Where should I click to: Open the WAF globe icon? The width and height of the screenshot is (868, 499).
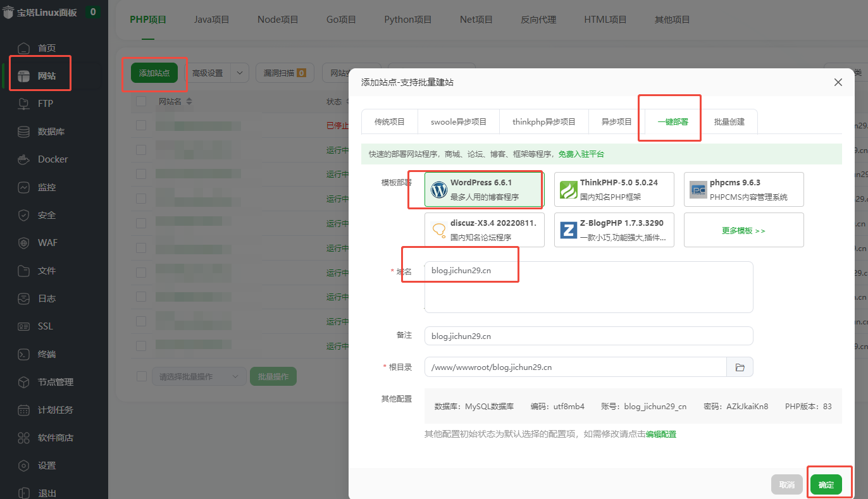click(x=23, y=243)
